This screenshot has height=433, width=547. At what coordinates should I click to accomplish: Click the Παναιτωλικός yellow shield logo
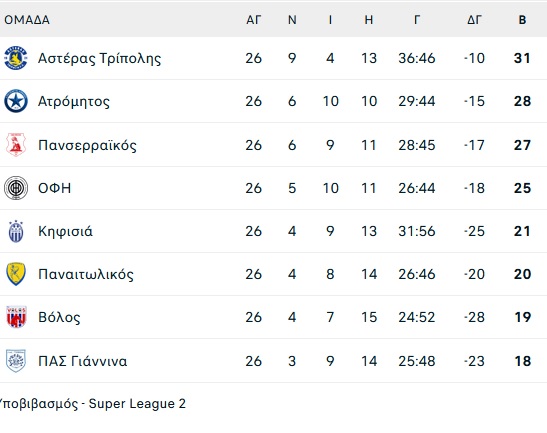[16, 274]
